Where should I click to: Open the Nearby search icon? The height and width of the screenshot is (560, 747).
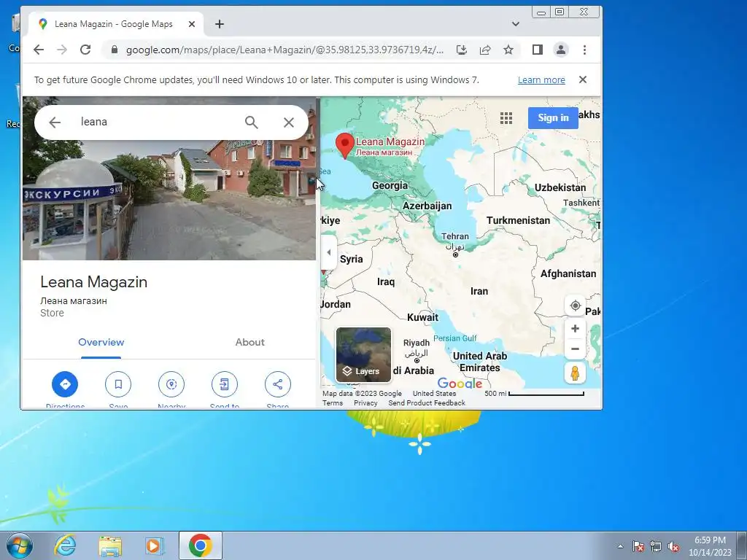coord(171,384)
